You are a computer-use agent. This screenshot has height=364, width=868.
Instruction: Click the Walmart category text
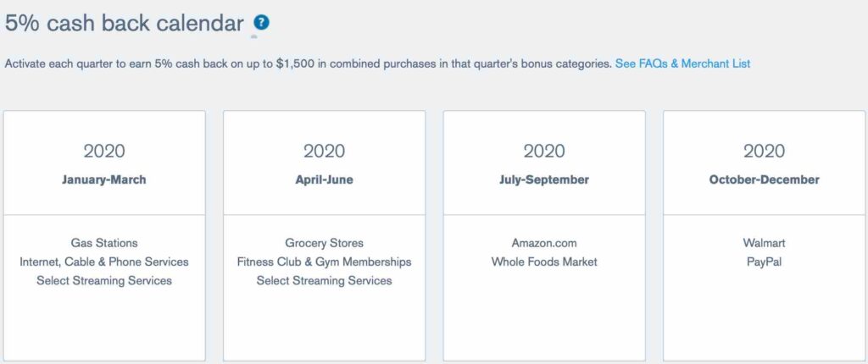765,243
